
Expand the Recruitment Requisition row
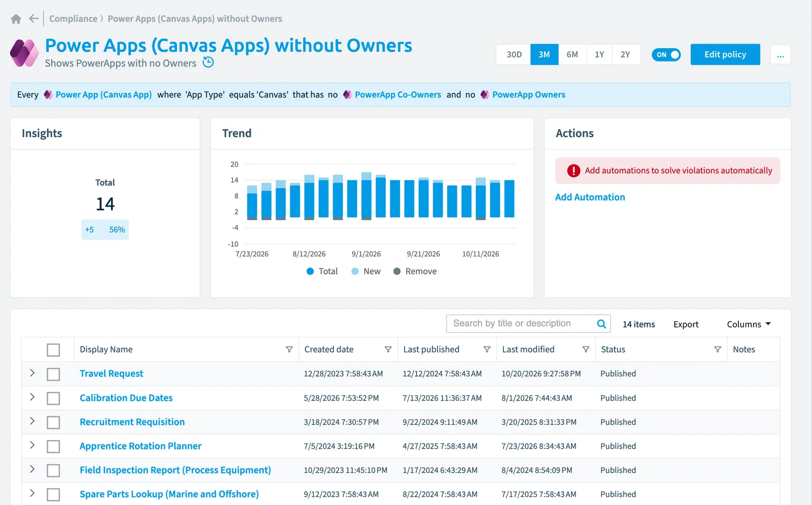pyautogui.click(x=32, y=421)
